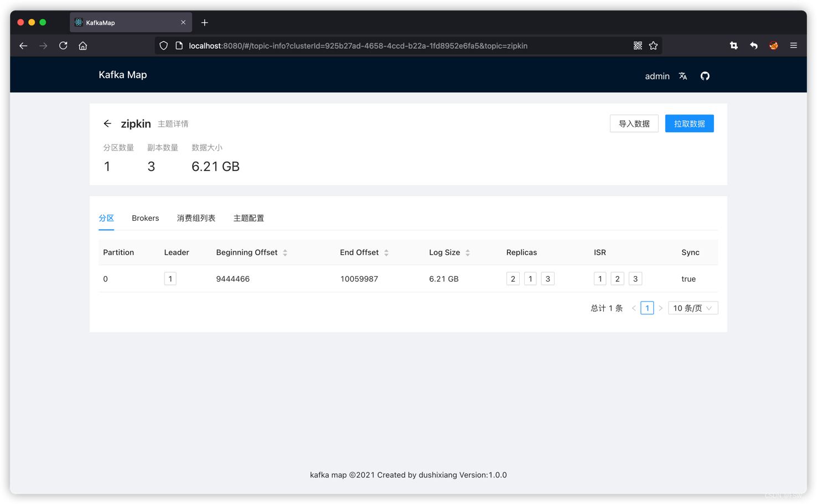The height and width of the screenshot is (504, 817).
Task: Open the page info icon in the address bar
Action: [179, 46]
